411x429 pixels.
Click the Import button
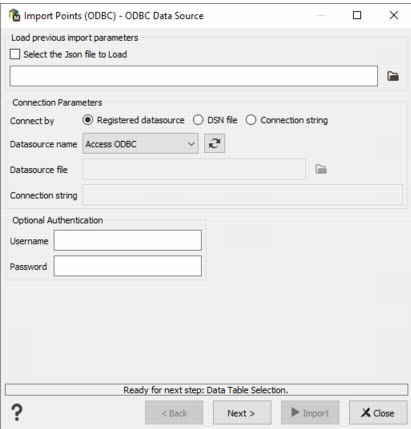(310, 413)
